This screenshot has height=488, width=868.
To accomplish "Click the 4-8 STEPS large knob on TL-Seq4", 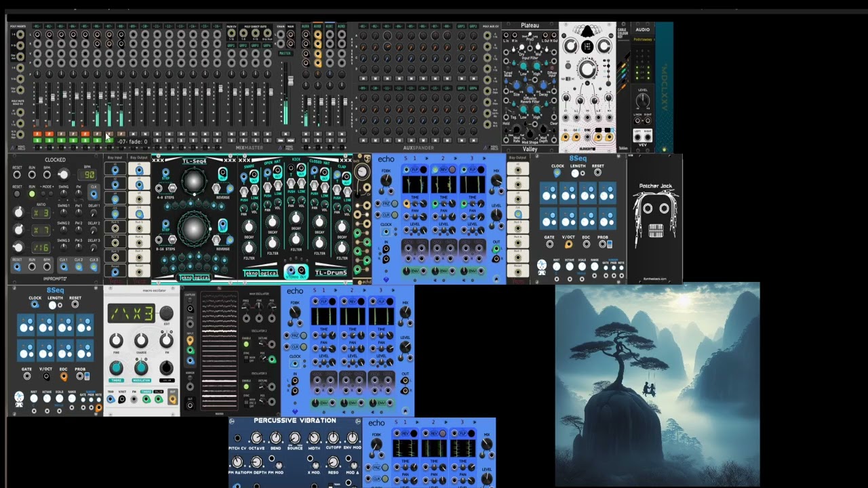I will point(194,182).
